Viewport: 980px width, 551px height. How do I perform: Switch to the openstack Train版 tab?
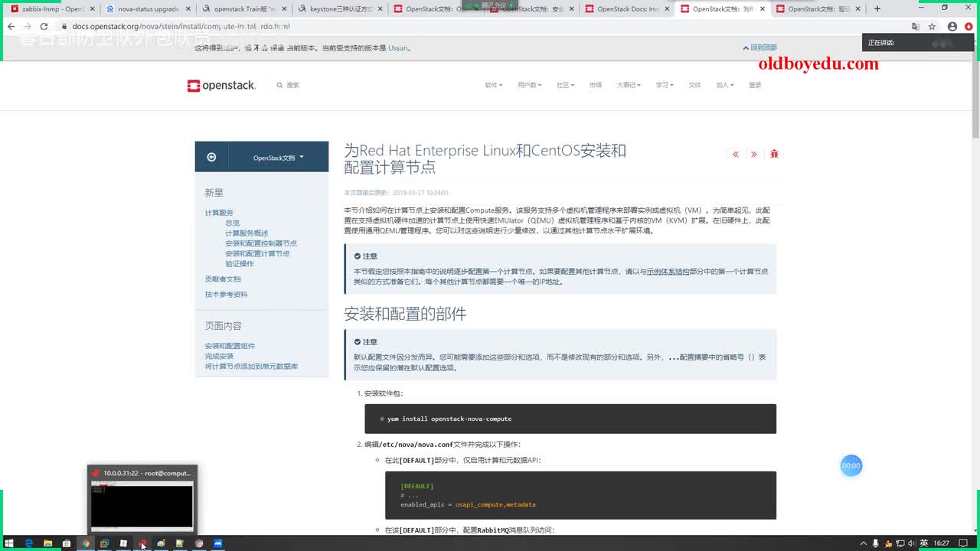[243, 9]
